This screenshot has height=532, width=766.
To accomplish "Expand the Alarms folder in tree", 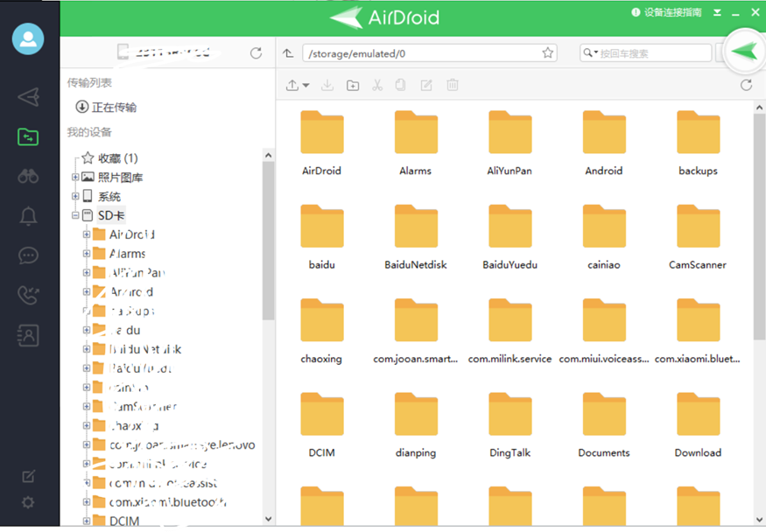I will tap(87, 253).
